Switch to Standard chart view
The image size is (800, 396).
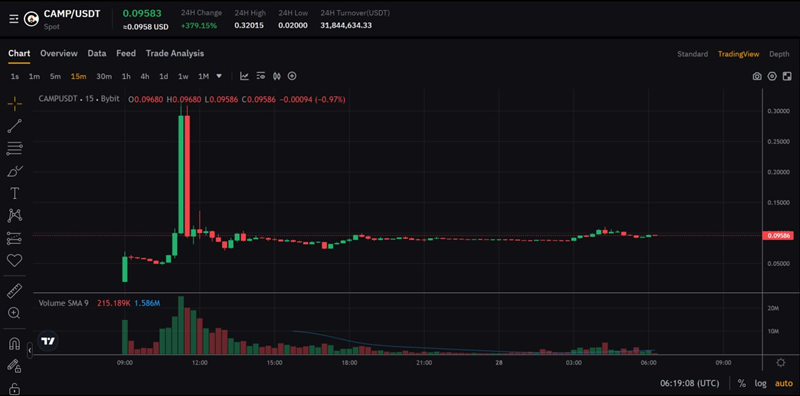(x=692, y=54)
